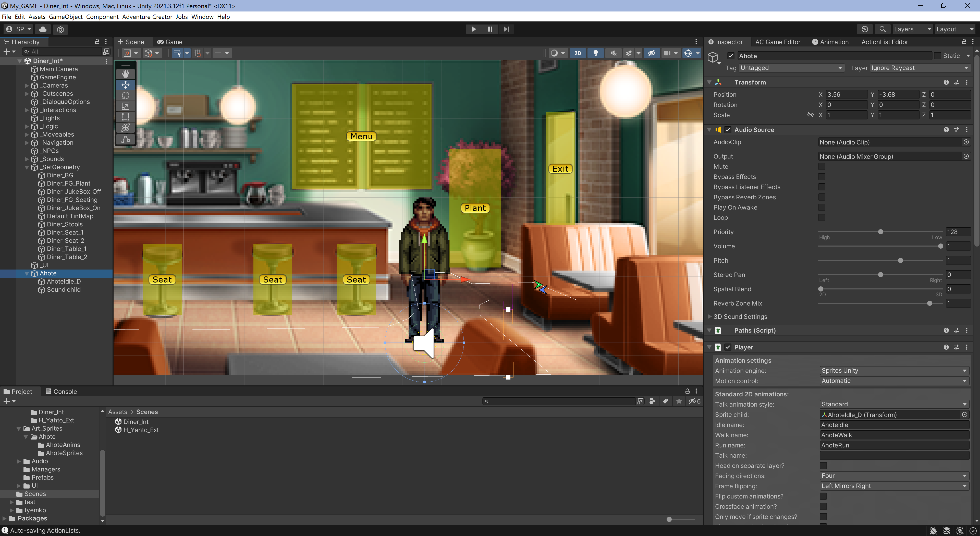Enable Play On Awake checkbox
The image size is (980, 536).
tap(822, 207)
